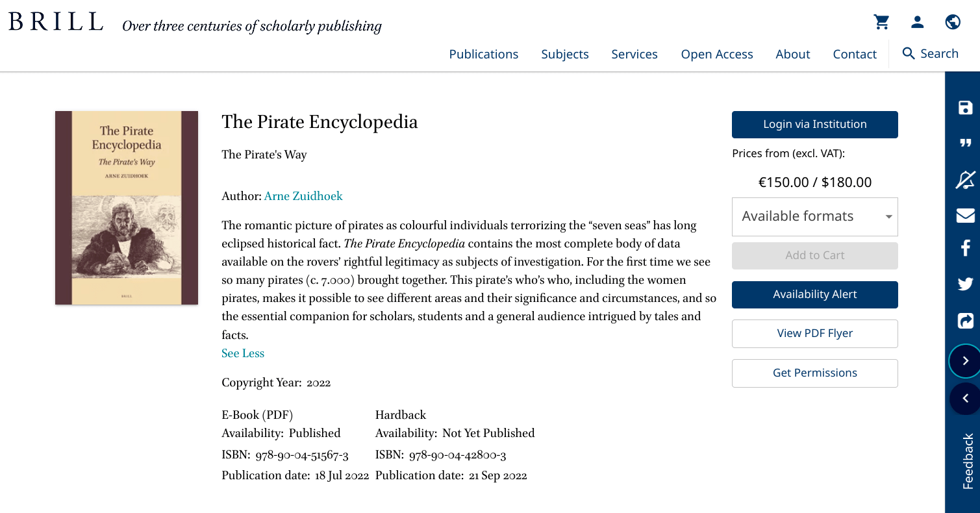The image size is (980, 513).
Task: Share on Twitter bird icon
Action: pos(965,284)
